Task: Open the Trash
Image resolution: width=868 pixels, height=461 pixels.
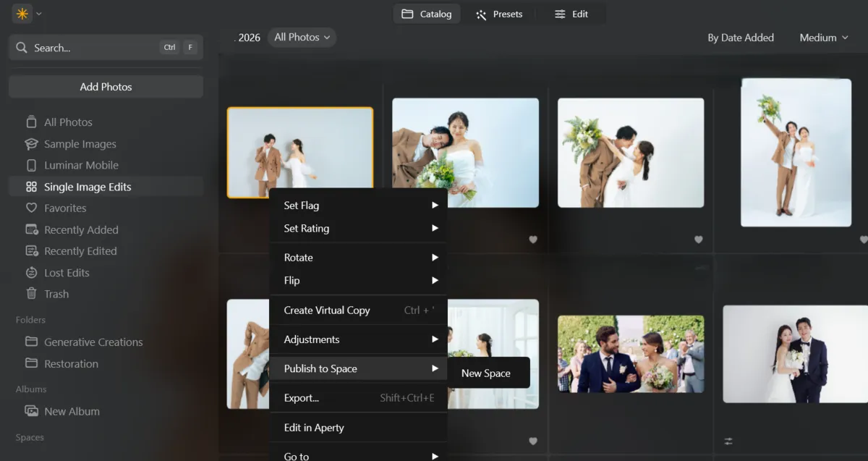Action: click(x=56, y=294)
